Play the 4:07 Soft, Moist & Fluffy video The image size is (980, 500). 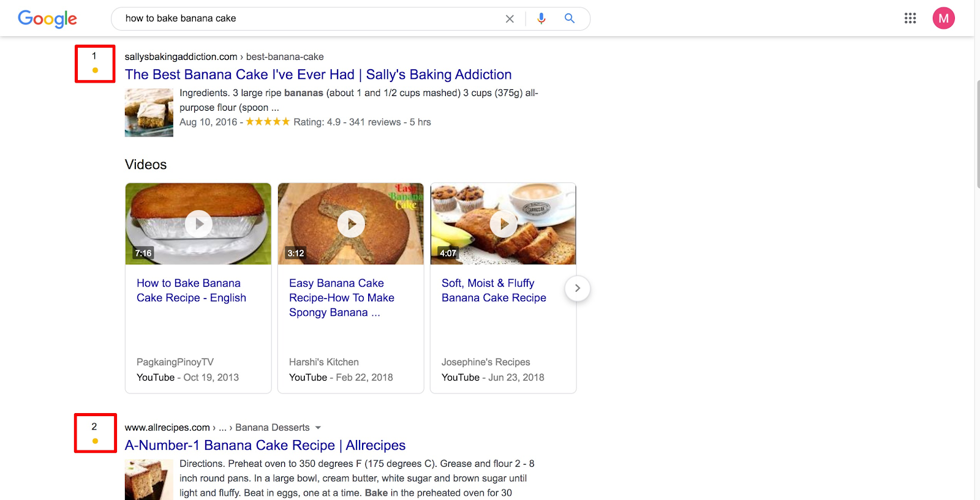coord(503,224)
